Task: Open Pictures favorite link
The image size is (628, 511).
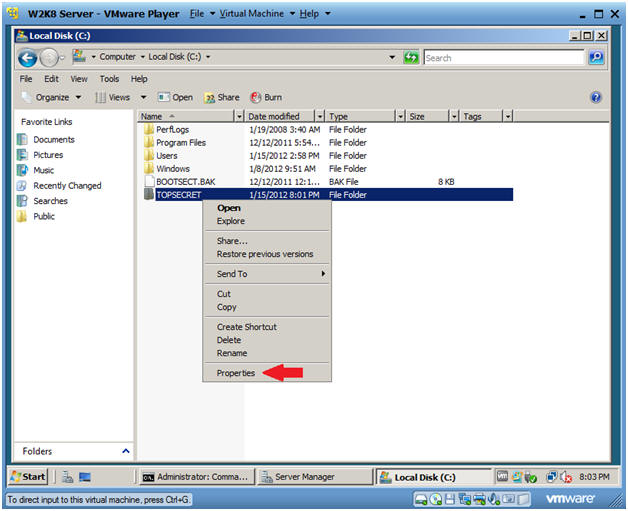Action: pos(40,155)
